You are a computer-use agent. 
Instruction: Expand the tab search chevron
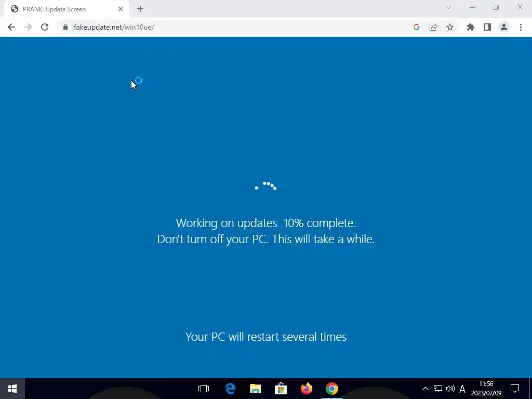tap(448, 7)
